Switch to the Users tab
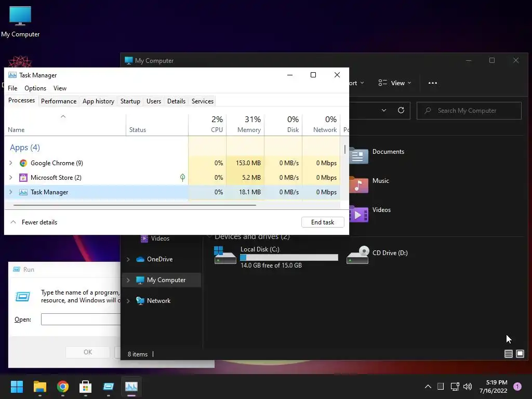This screenshot has width=532, height=399. point(154,101)
